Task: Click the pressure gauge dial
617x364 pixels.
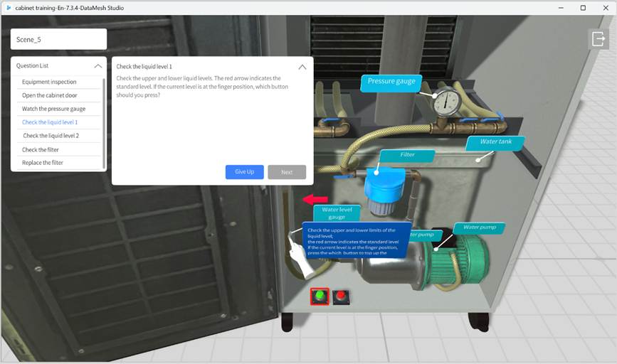Action: (446, 103)
